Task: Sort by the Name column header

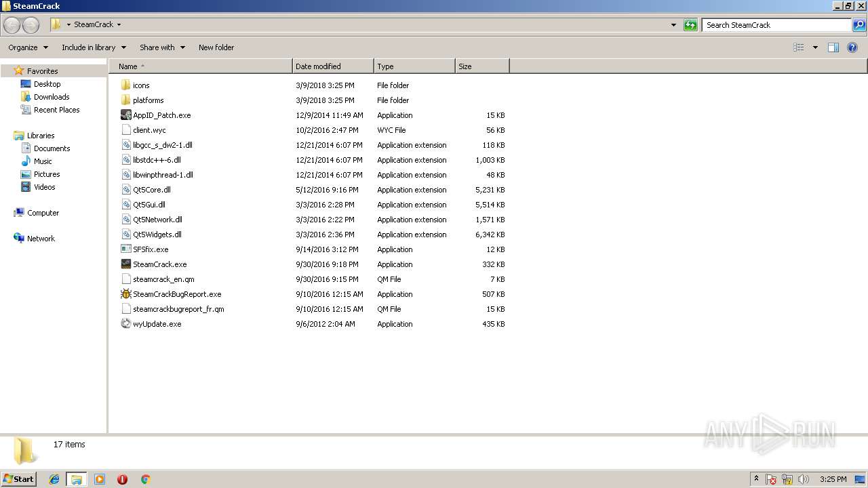Action: [x=201, y=66]
